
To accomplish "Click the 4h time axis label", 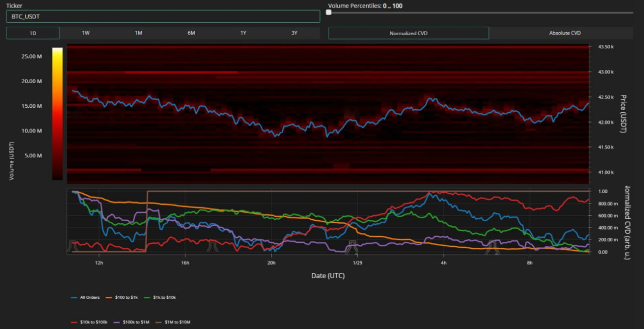I will [x=443, y=263].
